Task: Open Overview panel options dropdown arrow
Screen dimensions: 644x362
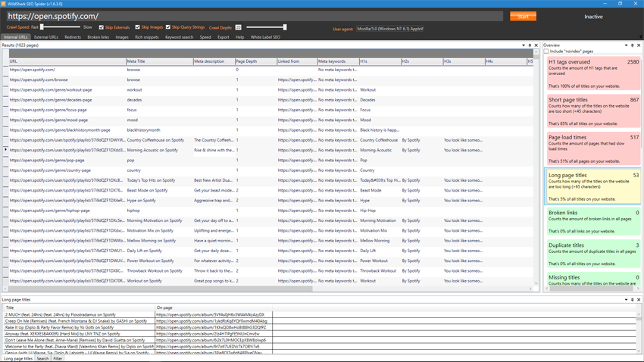Action: (x=626, y=45)
